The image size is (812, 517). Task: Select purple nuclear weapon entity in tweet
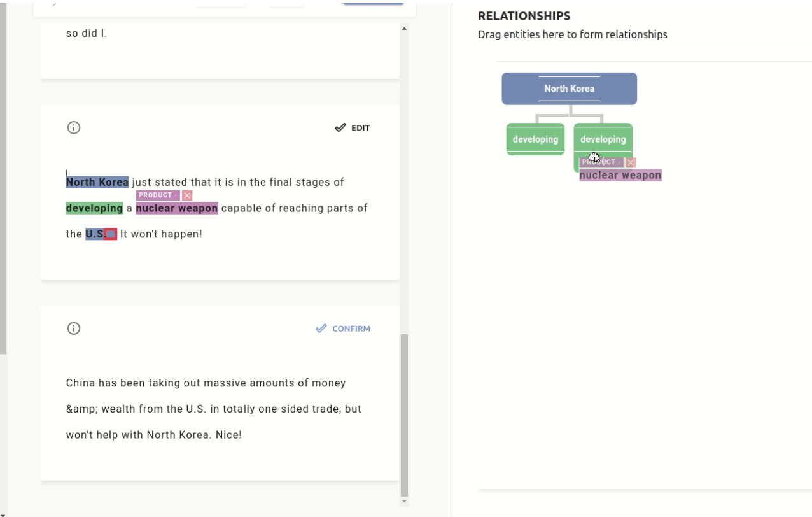(177, 208)
